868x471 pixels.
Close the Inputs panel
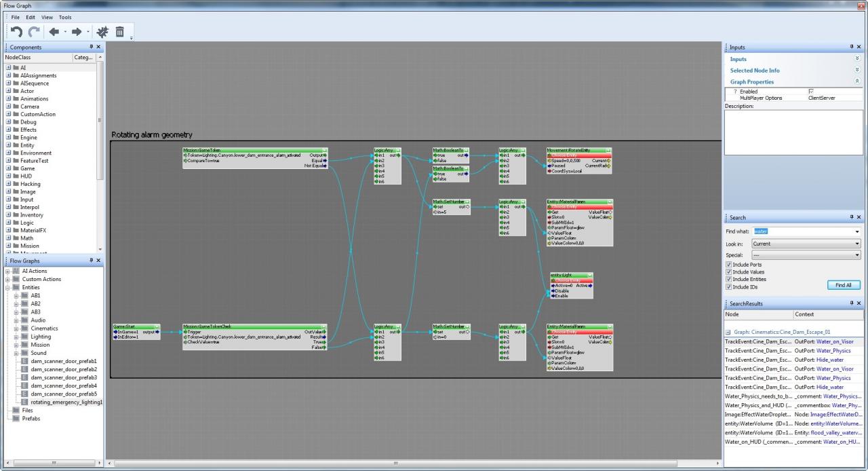pyautogui.click(x=859, y=47)
